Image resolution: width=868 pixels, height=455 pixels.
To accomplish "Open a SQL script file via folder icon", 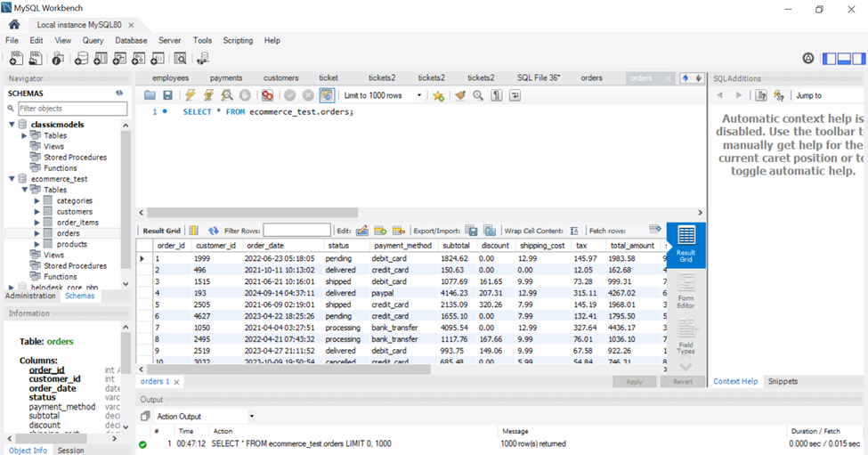I will [150, 95].
